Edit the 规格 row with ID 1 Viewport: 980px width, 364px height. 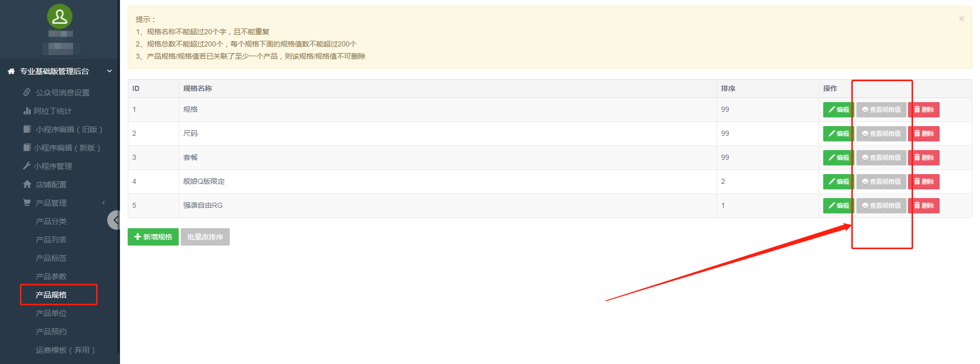click(x=838, y=110)
